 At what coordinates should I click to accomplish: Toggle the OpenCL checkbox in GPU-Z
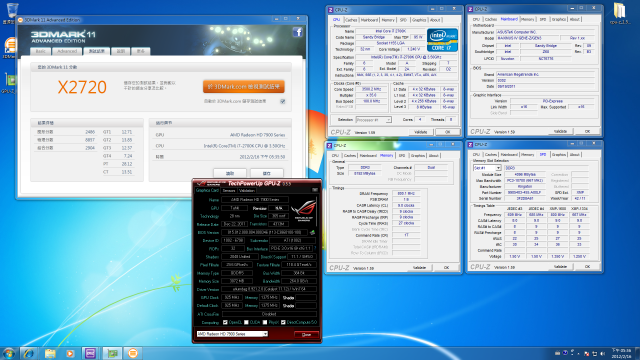pyautogui.click(x=225, y=322)
